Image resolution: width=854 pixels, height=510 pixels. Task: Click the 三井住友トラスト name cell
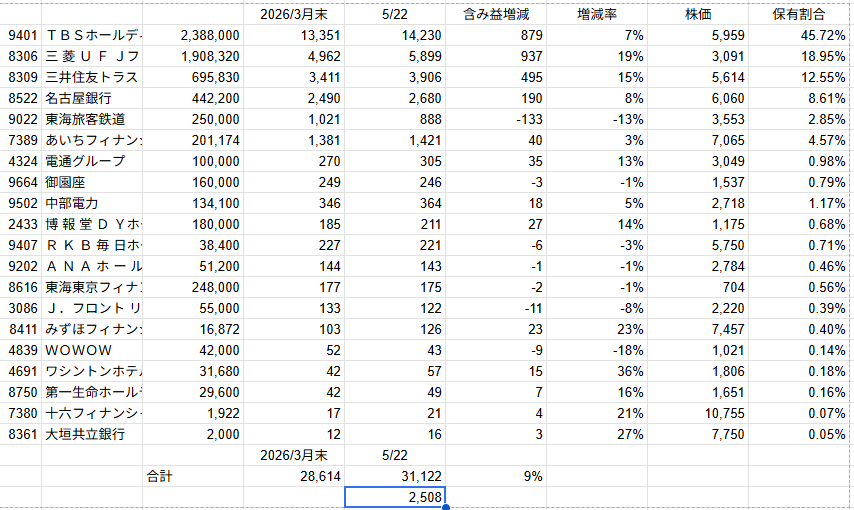[92, 77]
